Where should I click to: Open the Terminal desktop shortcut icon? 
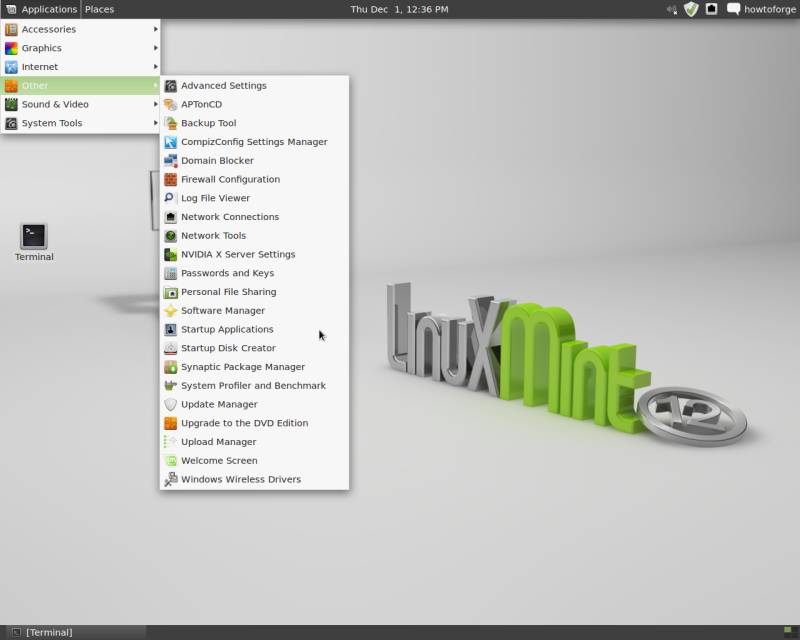point(34,236)
